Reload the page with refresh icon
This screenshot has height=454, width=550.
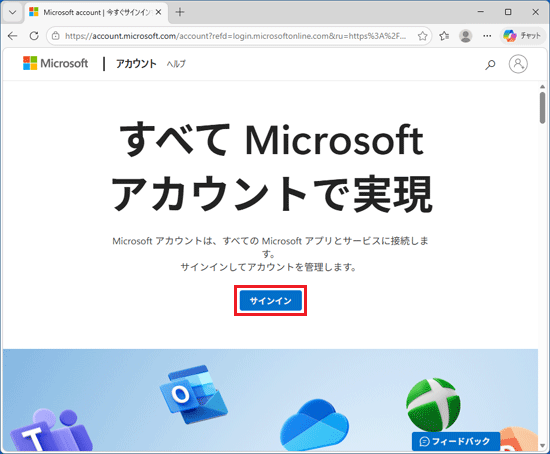click(34, 36)
